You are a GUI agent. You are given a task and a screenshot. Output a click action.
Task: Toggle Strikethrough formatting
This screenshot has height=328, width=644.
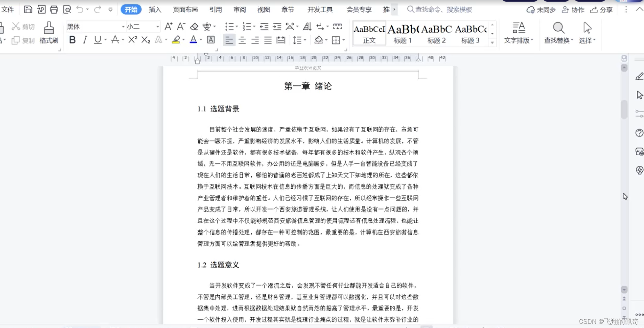coord(115,40)
